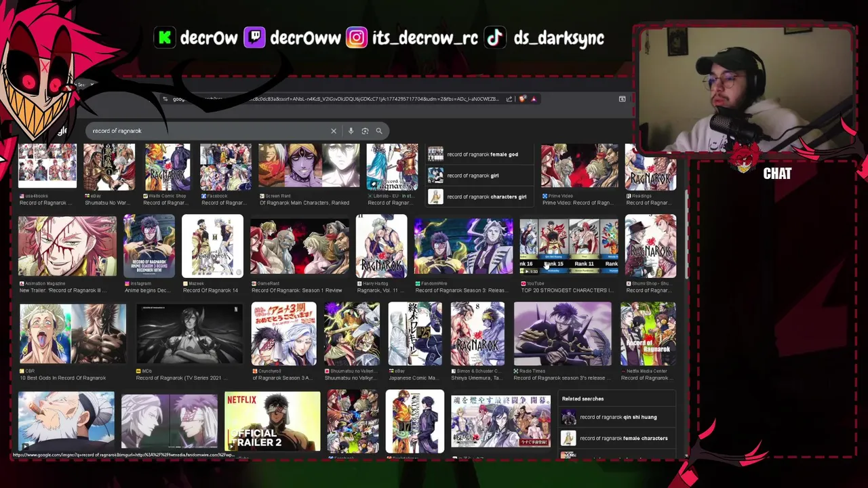
Task: Click the Twitch logo in stream header
Action: [254, 38]
